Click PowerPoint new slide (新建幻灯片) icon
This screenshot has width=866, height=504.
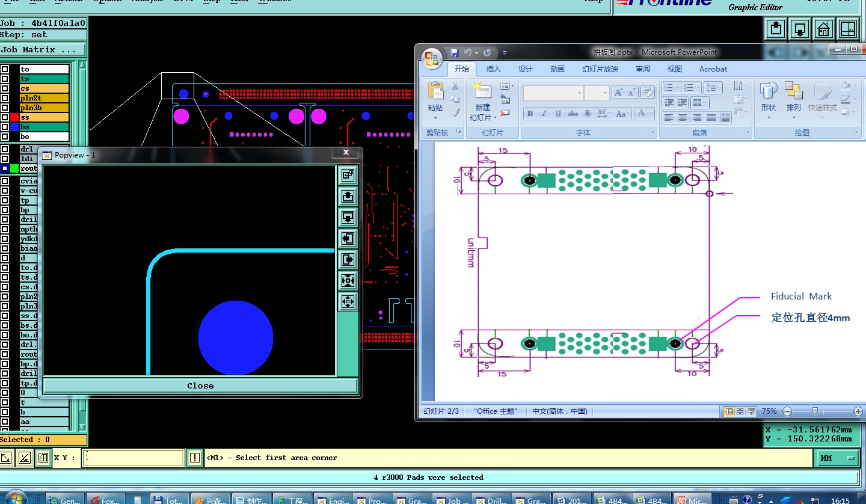pos(482,90)
